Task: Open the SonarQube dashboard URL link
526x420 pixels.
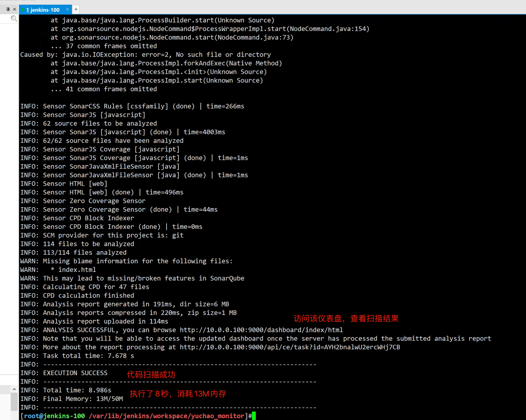Action: click(261, 330)
